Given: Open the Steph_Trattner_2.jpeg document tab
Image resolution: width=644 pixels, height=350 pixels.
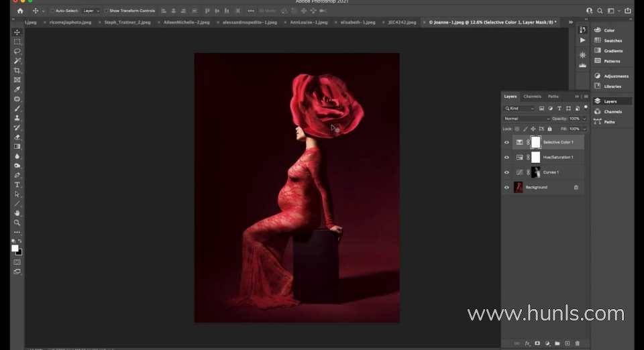Looking at the screenshot, I should coord(127,22).
